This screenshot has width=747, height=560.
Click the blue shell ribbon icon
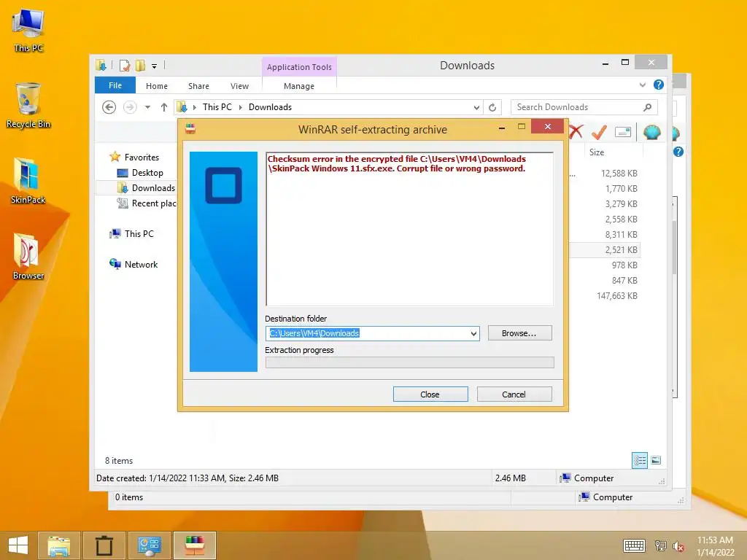(651, 132)
